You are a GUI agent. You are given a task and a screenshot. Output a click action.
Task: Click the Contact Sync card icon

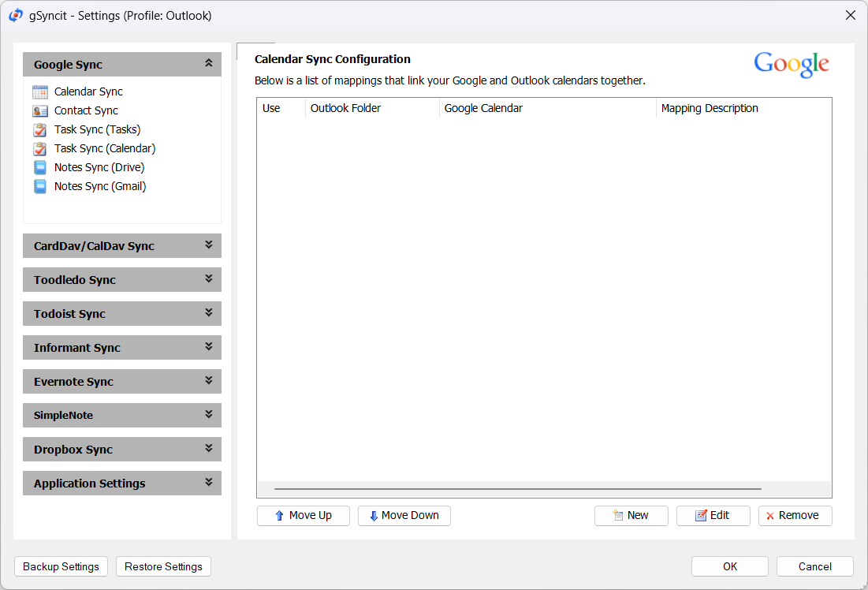coord(40,110)
